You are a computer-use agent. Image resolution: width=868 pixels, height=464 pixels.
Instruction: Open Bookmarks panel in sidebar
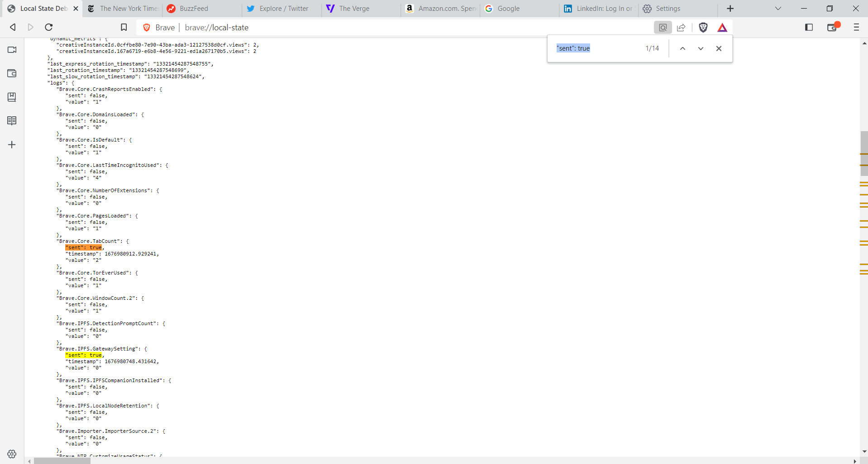click(12, 97)
